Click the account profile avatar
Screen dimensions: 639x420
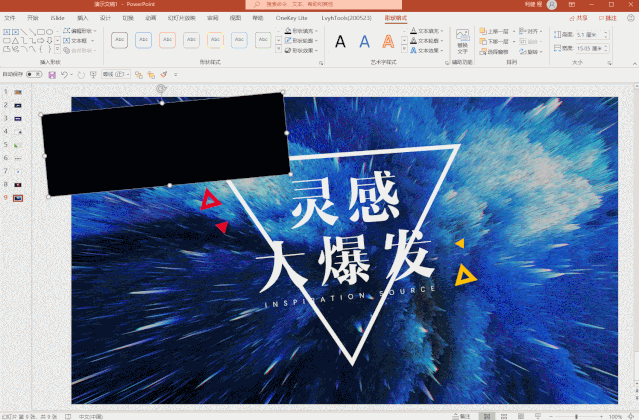(552, 4)
